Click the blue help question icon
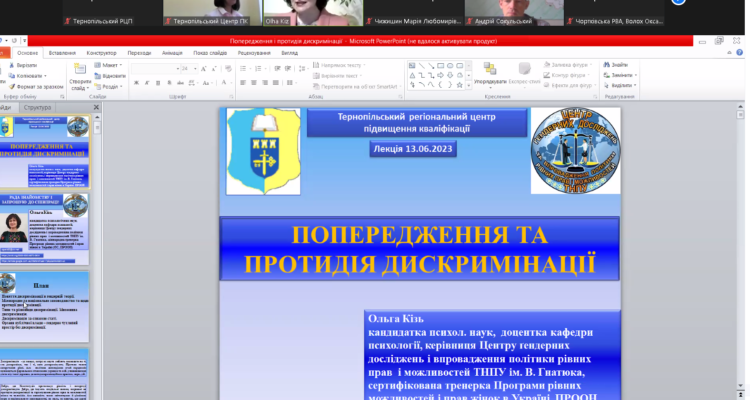The width and height of the screenshot is (750, 400). tap(739, 53)
